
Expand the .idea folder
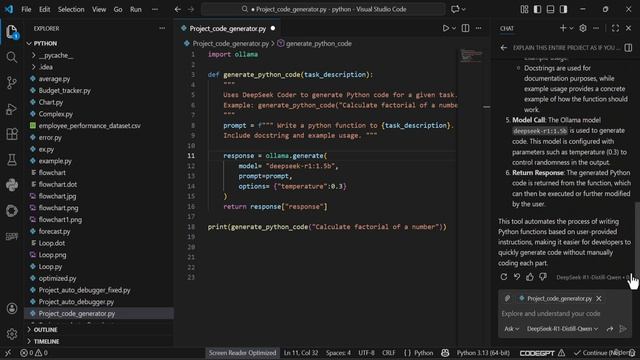click(x=46, y=67)
